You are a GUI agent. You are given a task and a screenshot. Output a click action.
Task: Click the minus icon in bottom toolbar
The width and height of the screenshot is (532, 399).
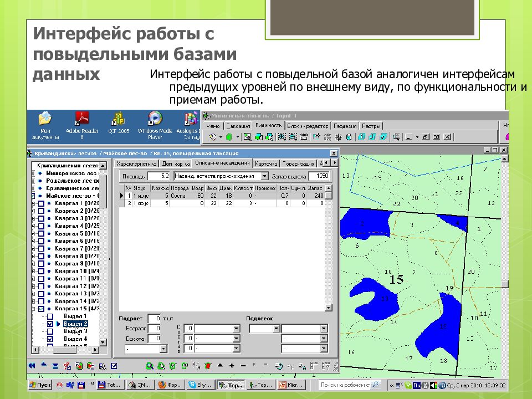click(243, 366)
